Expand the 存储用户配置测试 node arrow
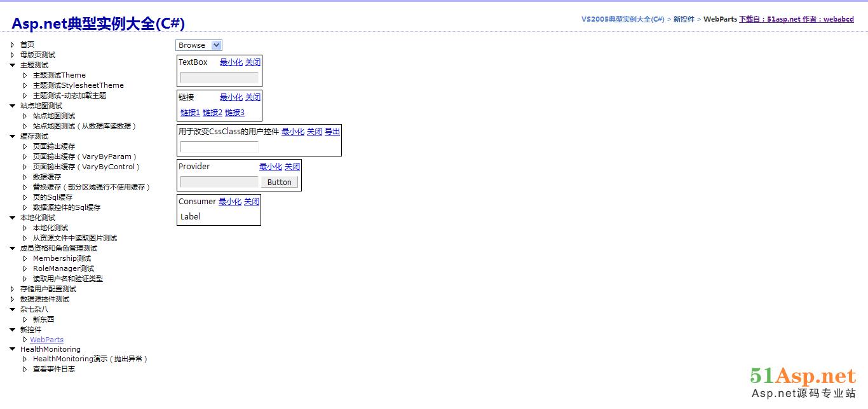 click(13, 289)
